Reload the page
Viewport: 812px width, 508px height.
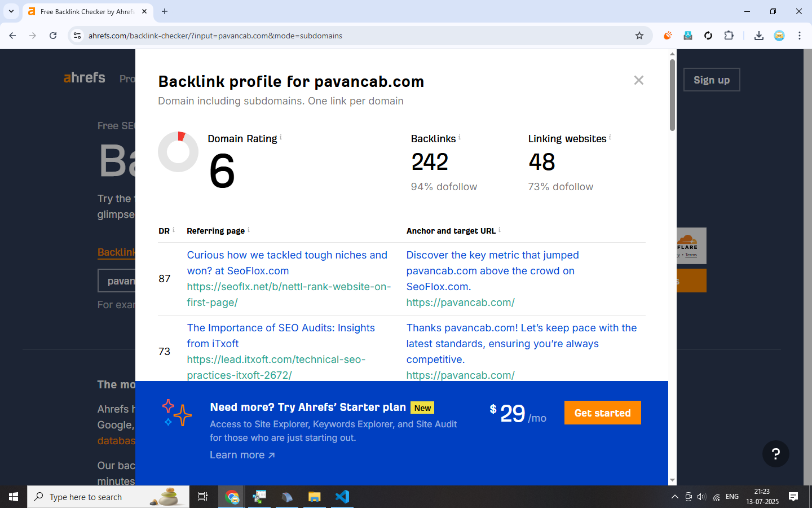[53, 36]
